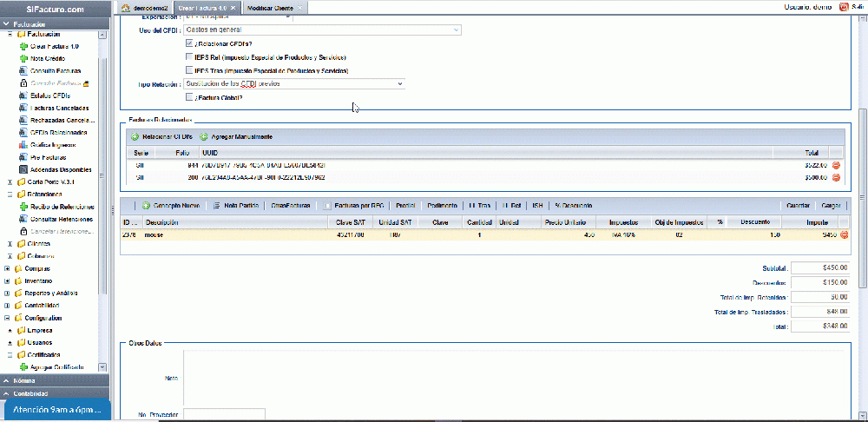The height and width of the screenshot is (422, 868).
Task: Click the home icon on demodemo2 tab
Action: coord(126,8)
